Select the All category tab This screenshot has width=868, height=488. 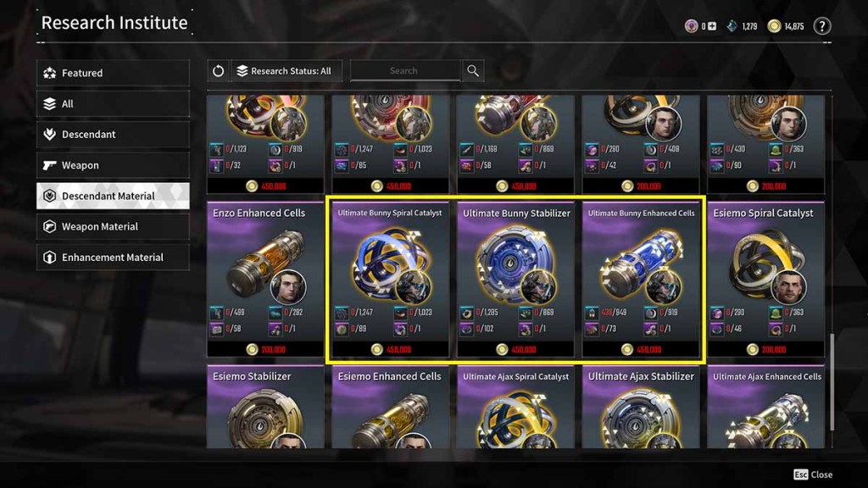[113, 103]
